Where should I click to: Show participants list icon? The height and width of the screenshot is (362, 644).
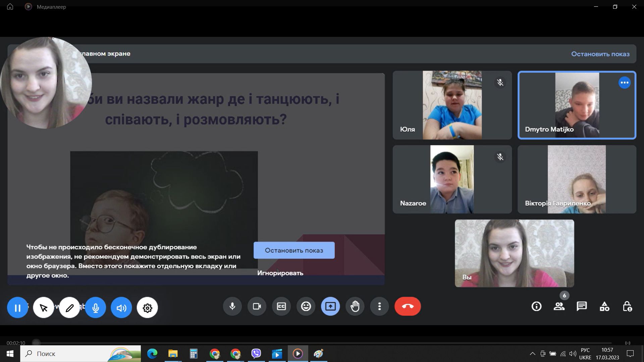click(x=559, y=306)
